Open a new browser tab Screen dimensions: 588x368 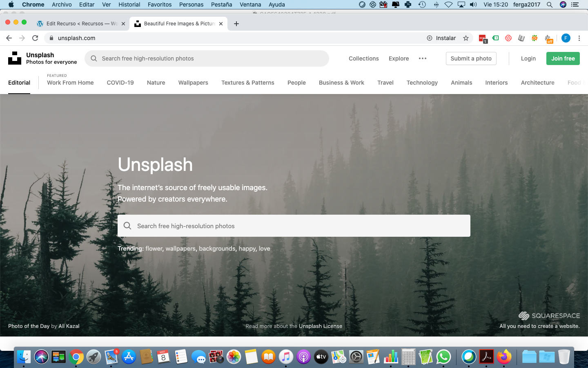[x=236, y=24]
